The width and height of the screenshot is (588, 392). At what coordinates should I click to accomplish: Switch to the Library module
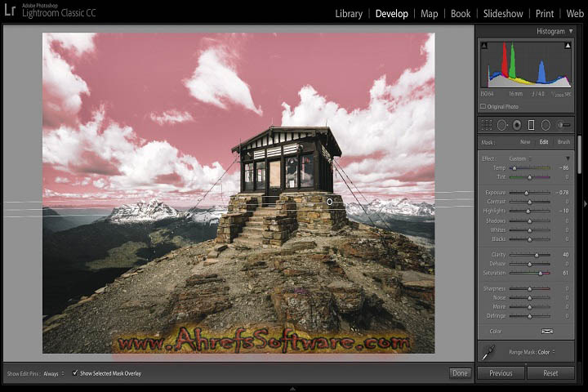[x=349, y=14]
